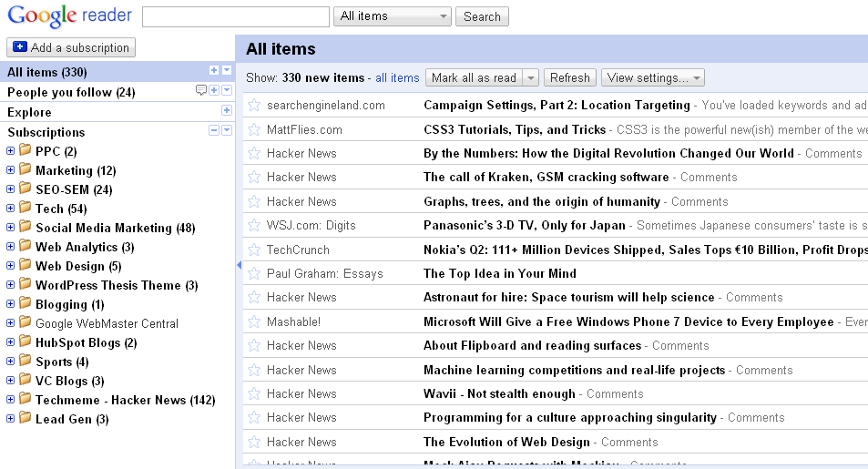The width and height of the screenshot is (868, 469).
Task: Click the Google Reader logo
Action: 70,16
